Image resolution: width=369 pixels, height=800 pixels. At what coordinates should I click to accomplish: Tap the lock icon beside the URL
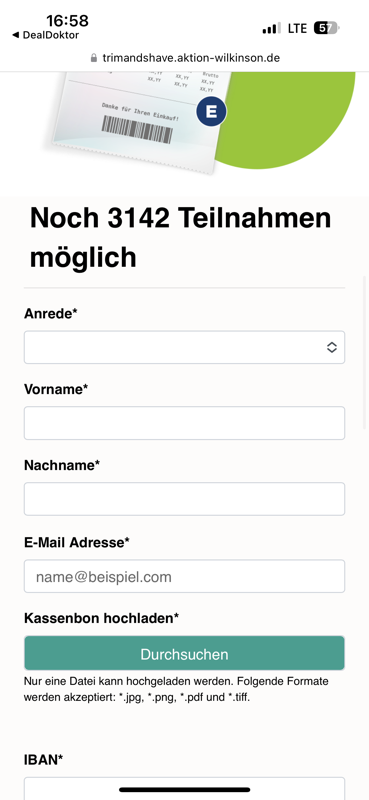coord(93,58)
